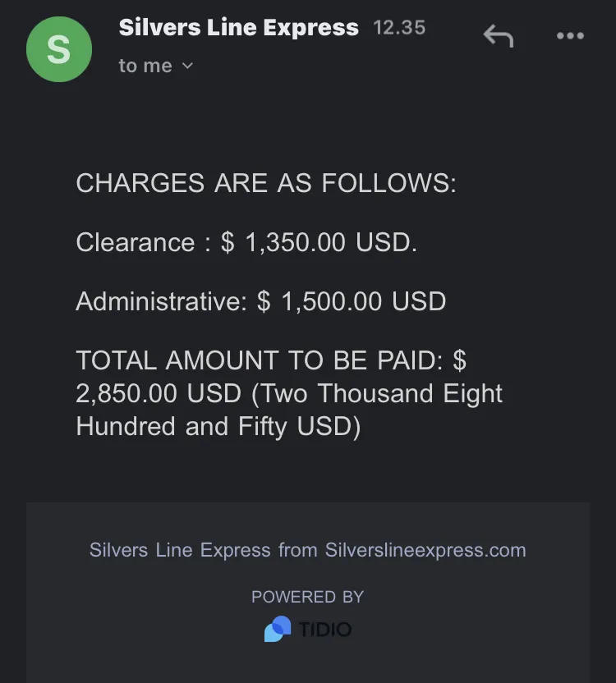Open the three-dot more options menu

570,36
